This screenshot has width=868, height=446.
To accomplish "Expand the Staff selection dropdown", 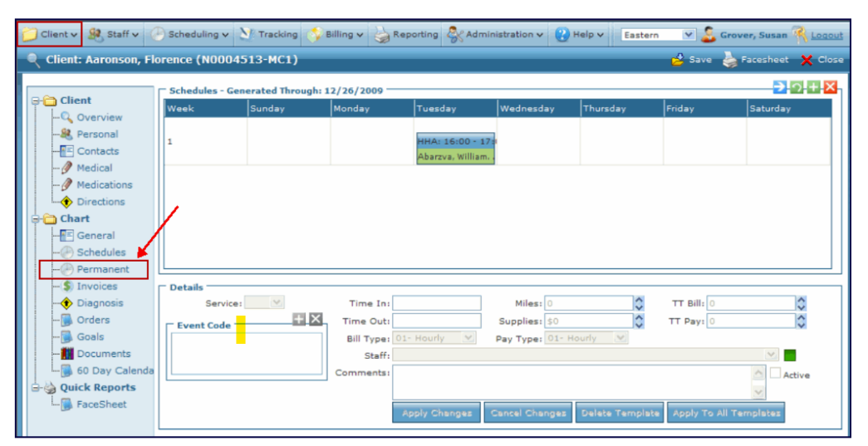I will [x=771, y=355].
